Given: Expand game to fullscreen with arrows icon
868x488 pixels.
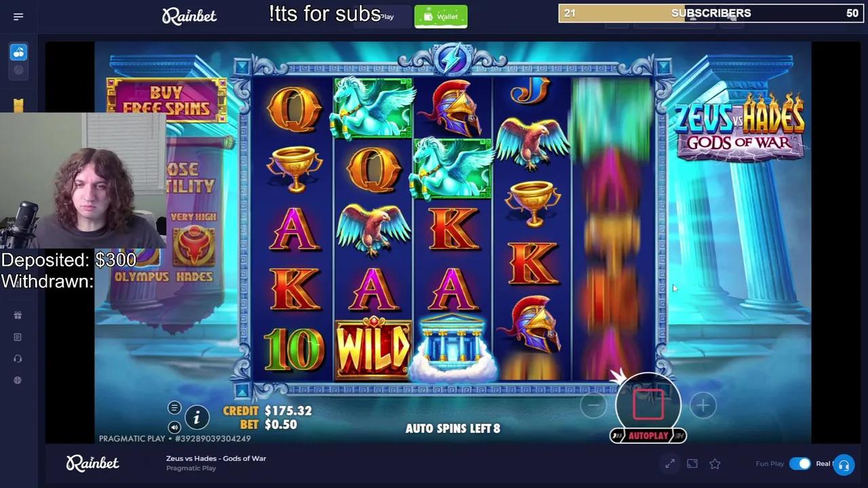Looking at the screenshot, I should [x=670, y=464].
